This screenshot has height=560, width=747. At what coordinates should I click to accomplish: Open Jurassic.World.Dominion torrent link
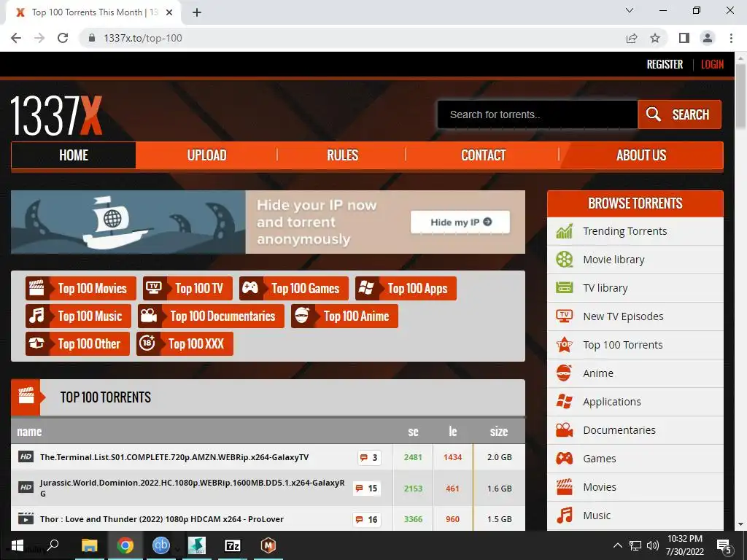[192, 488]
